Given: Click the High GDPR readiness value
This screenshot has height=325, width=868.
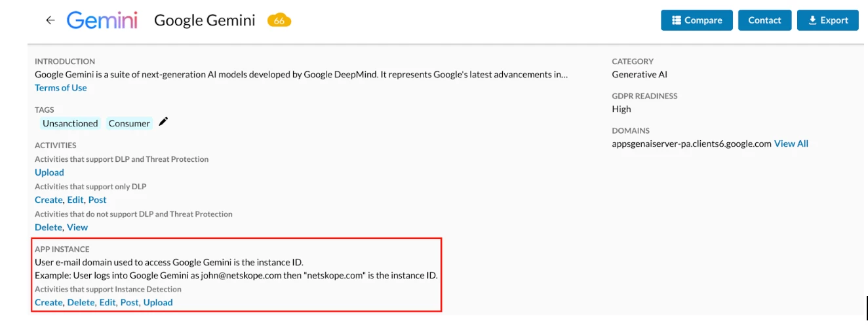Looking at the screenshot, I should [621, 109].
